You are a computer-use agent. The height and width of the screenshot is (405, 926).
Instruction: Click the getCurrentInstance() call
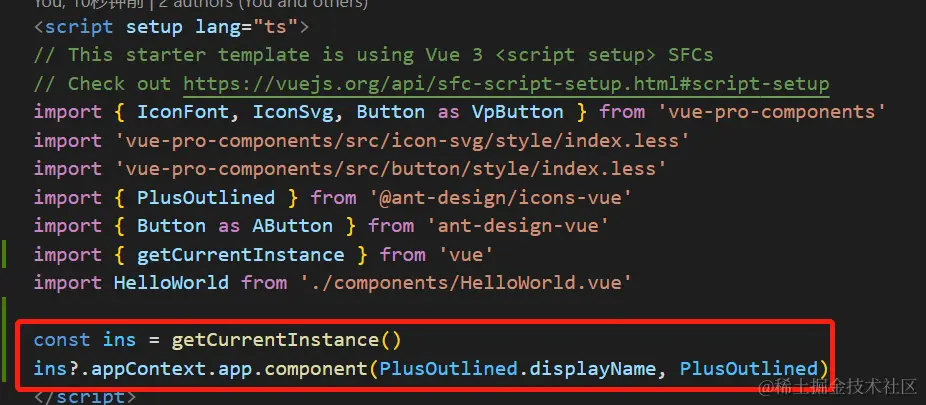click(x=287, y=340)
